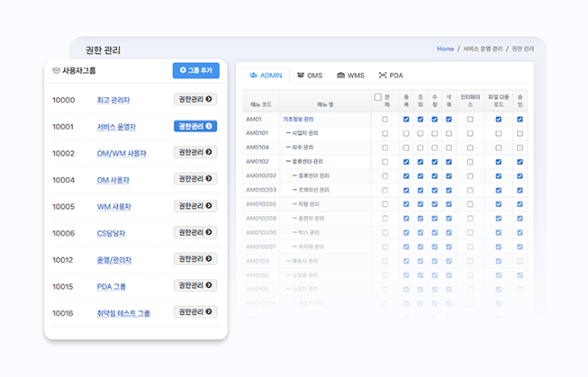Toggle the 전체 header checkbox
The width and height of the screenshot is (588, 377).
coord(378,97)
